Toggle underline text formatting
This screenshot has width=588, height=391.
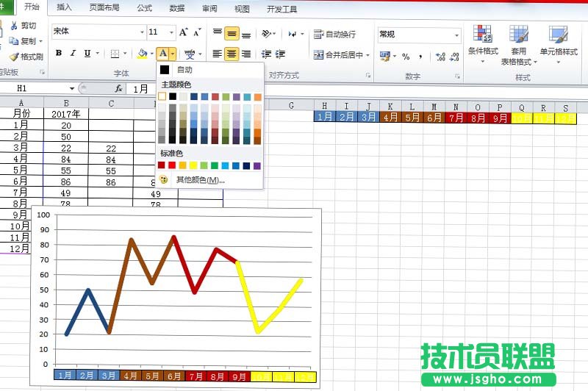point(87,54)
